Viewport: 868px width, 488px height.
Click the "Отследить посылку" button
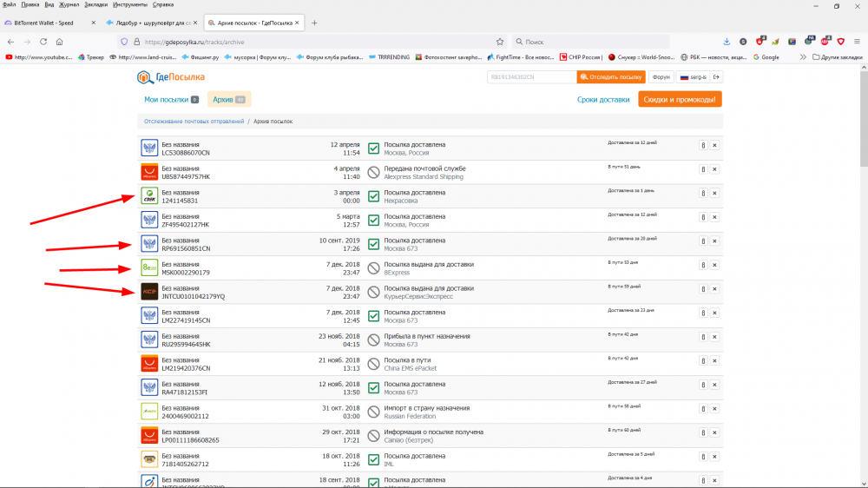[x=612, y=77]
